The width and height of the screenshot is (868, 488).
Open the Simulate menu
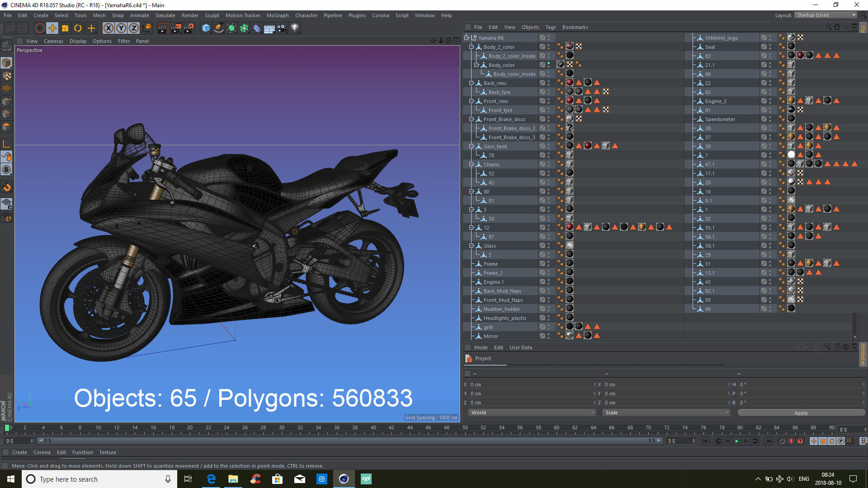tap(165, 15)
